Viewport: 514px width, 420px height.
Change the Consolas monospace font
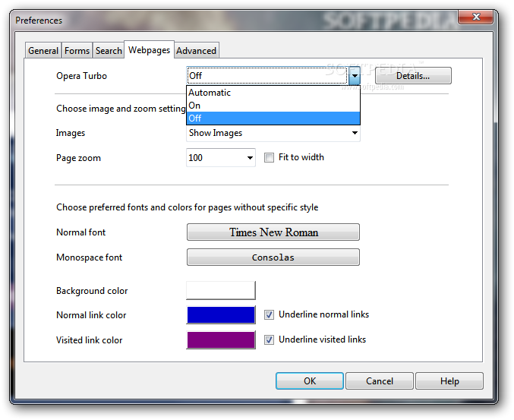point(273,257)
